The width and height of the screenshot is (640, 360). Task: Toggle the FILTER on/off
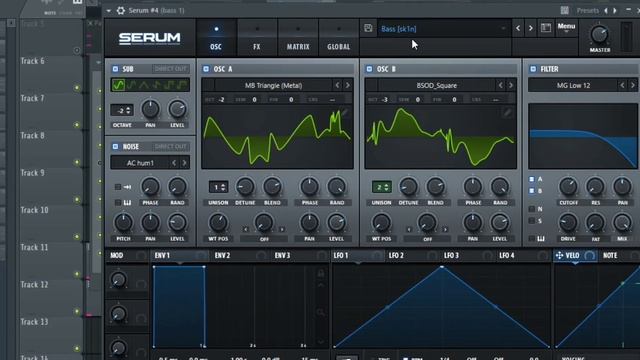tap(533, 69)
